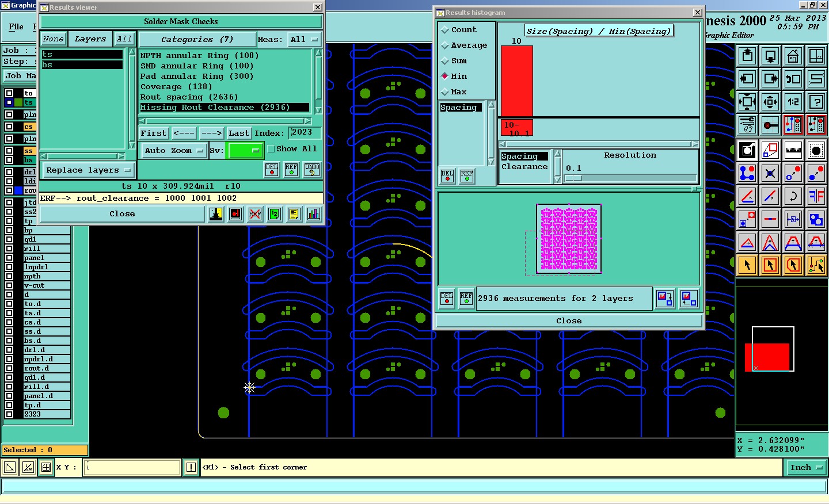Click UNDO icon in Results viewer

(x=312, y=170)
